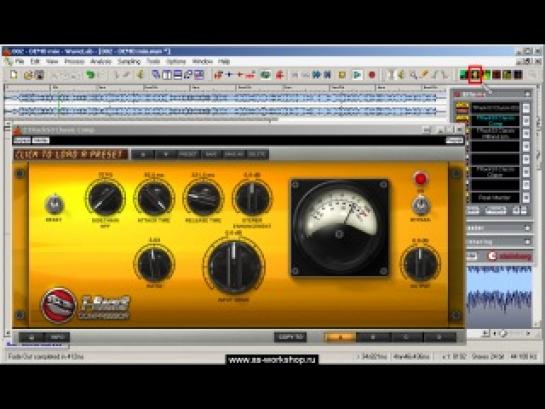Click the icon left of INFO button
The width and height of the screenshot is (545, 409).
click(32, 337)
